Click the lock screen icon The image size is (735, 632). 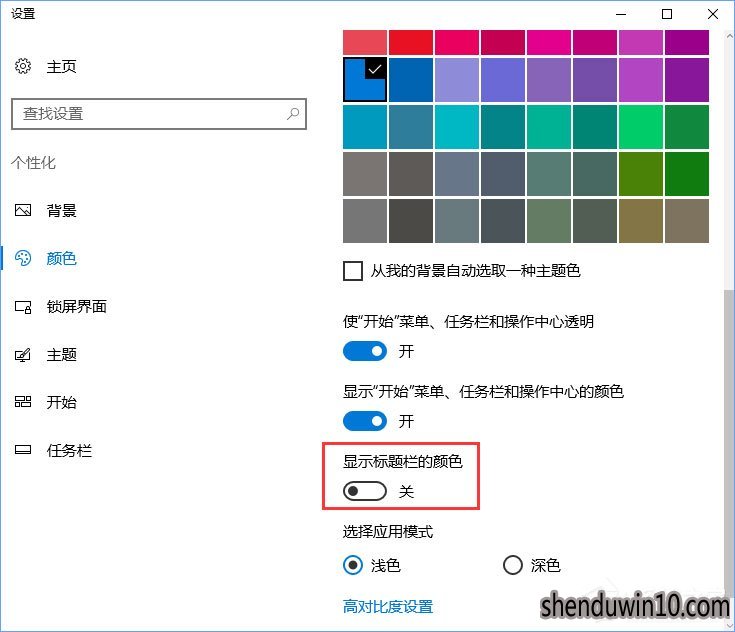click(22, 307)
